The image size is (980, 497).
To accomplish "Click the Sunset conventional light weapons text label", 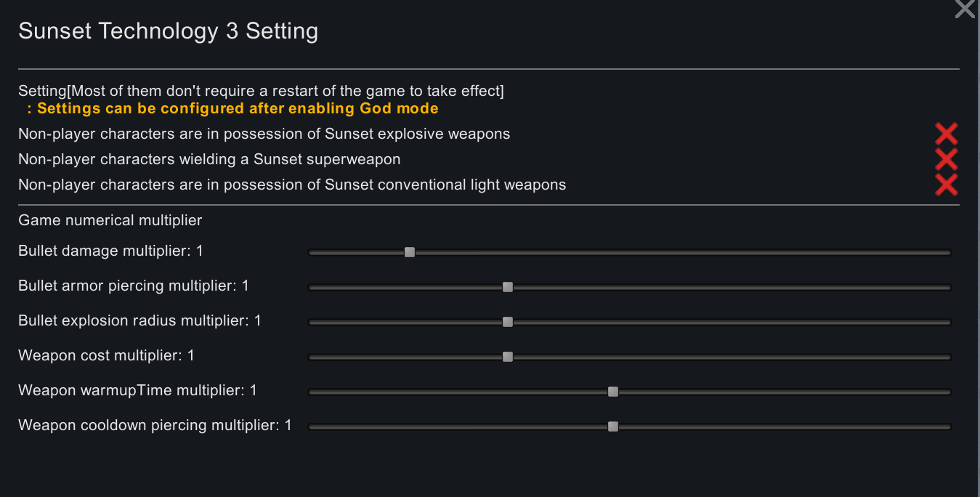I will tap(292, 185).
